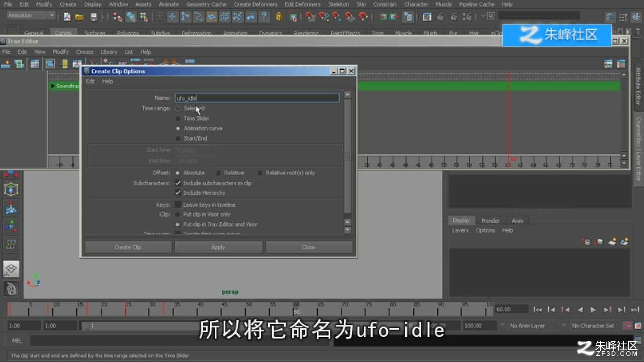The height and width of the screenshot is (362, 644).
Task: Select by object type mode icon
Action: coord(131,17)
